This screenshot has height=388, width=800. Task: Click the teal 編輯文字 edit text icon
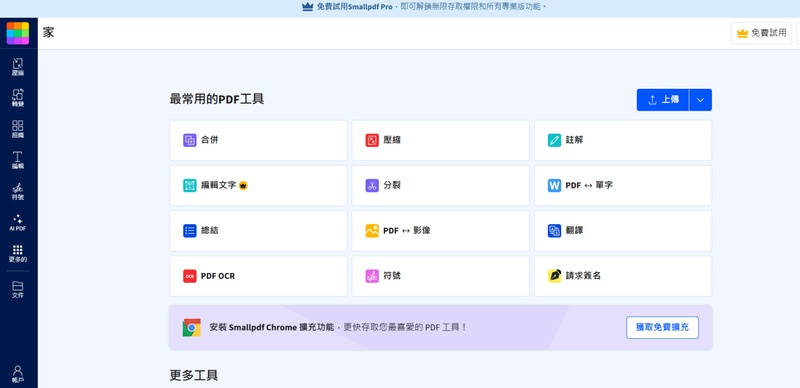pos(190,185)
